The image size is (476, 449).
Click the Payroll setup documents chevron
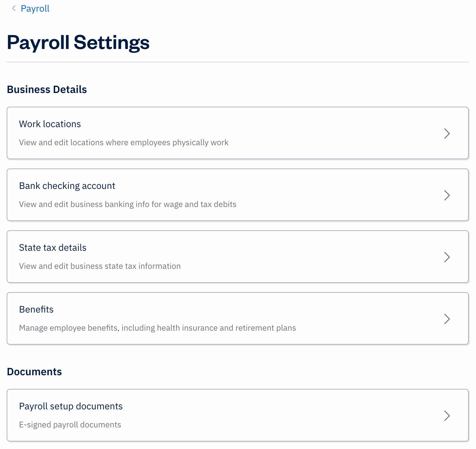(447, 416)
